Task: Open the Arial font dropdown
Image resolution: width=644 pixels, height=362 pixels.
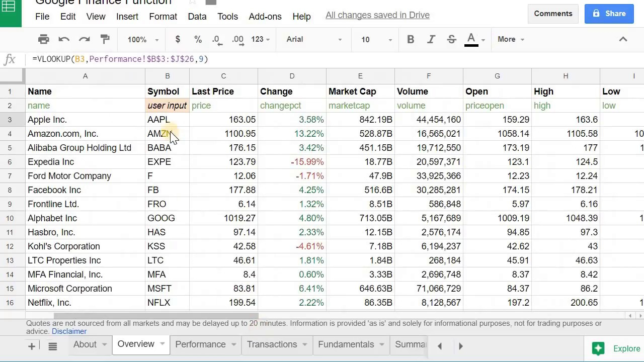Action: click(x=314, y=39)
